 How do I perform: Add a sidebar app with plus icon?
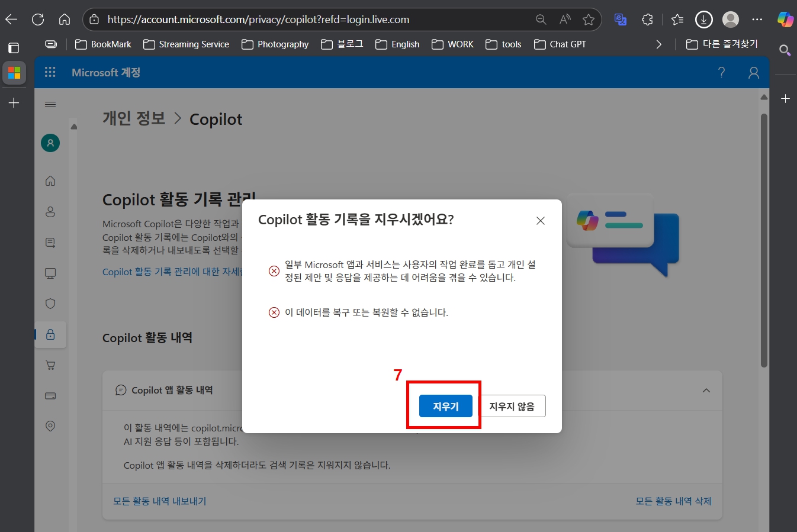(x=785, y=99)
